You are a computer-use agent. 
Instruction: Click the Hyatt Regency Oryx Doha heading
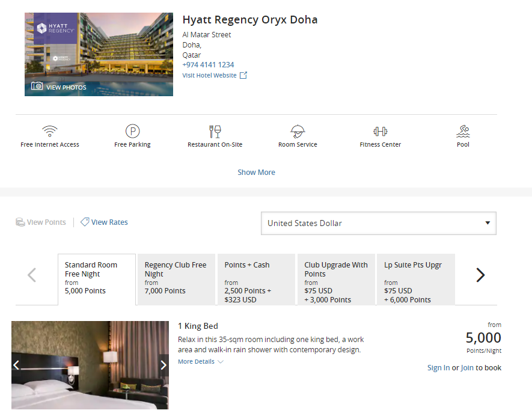pyautogui.click(x=250, y=20)
